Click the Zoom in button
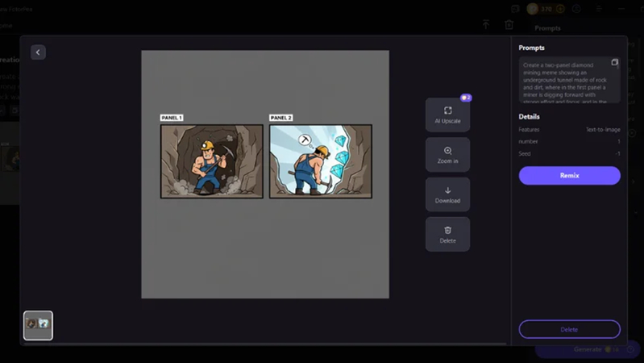This screenshot has height=363, width=644. [447, 155]
